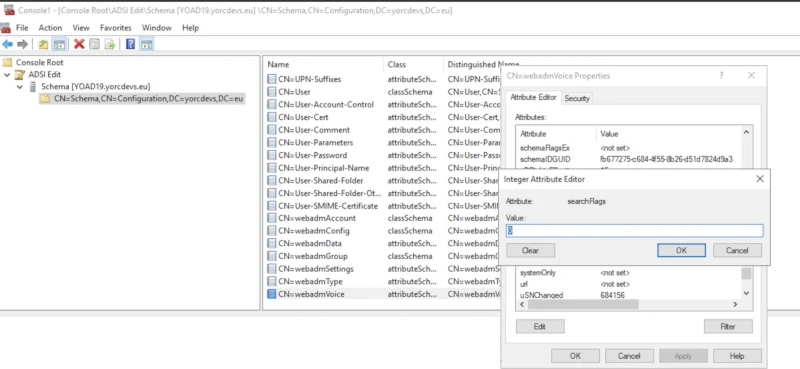Image resolution: width=800 pixels, height=369 pixels.
Task: Go back with the blue Back arrow
Action: tap(7, 44)
